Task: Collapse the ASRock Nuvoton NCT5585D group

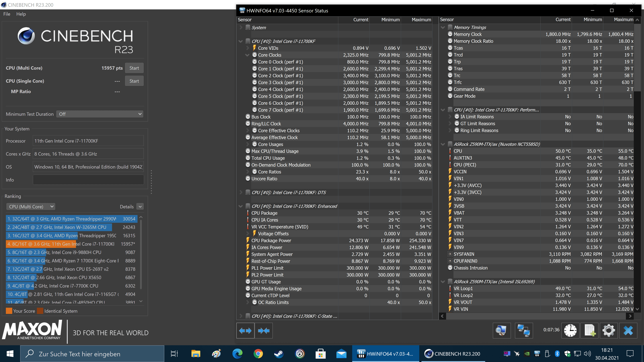Action: click(443, 144)
